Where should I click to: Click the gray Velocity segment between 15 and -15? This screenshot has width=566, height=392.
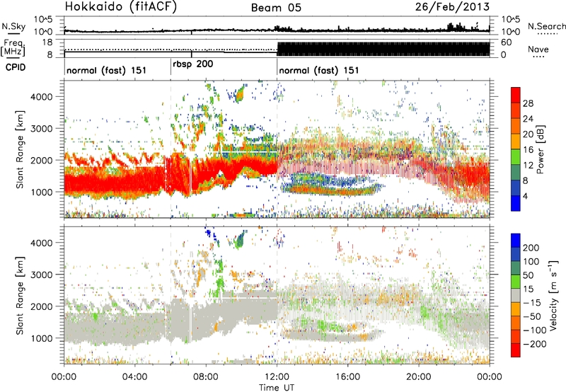[x=516, y=296]
